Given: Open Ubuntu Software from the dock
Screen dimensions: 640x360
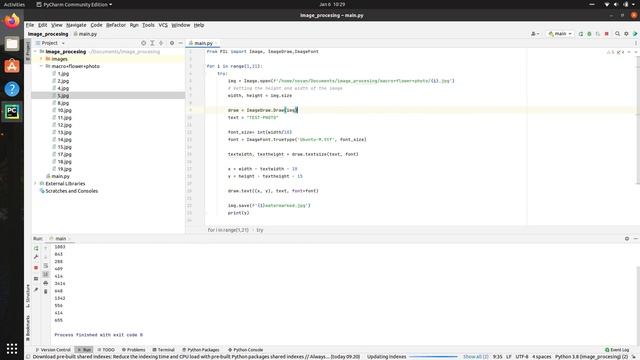Looking at the screenshot, I should pos(12,66).
